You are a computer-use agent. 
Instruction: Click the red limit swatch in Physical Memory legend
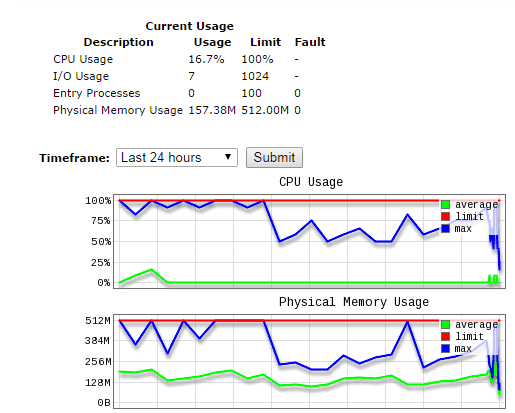pyautogui.click(x=445, y=336)
